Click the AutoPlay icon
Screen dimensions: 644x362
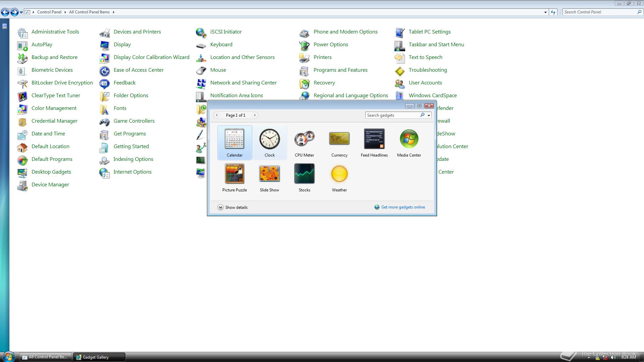click(x=22, y=46)
